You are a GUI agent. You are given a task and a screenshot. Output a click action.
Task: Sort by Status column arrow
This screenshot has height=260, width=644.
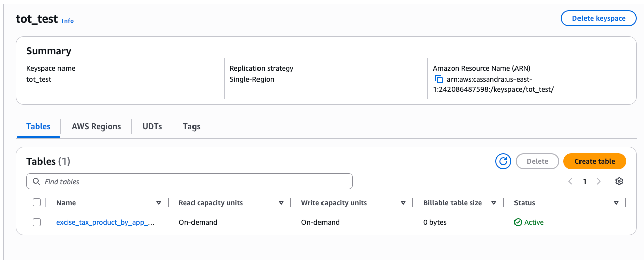coord(616,203)
